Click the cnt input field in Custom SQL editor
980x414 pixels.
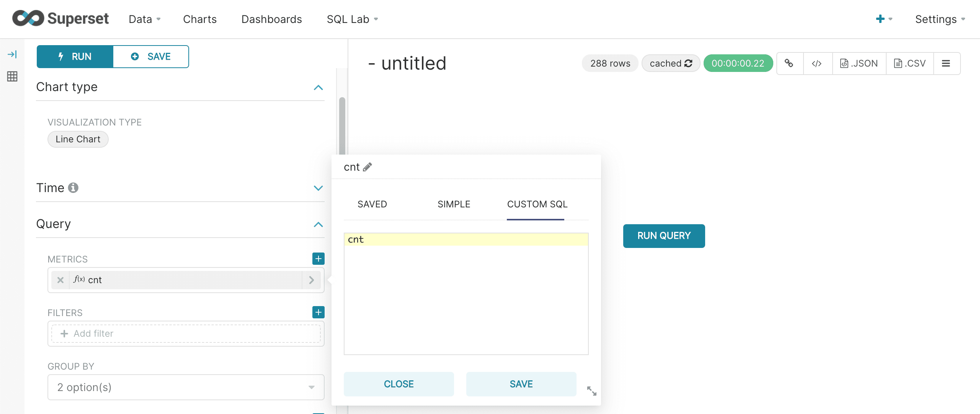coord(465,239)
